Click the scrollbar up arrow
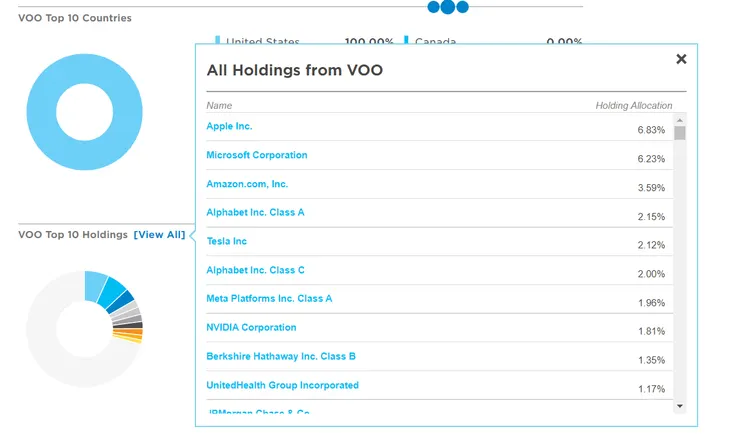Image resolution: width=740 pixels, height=435 pixels. tap(680, 120)
